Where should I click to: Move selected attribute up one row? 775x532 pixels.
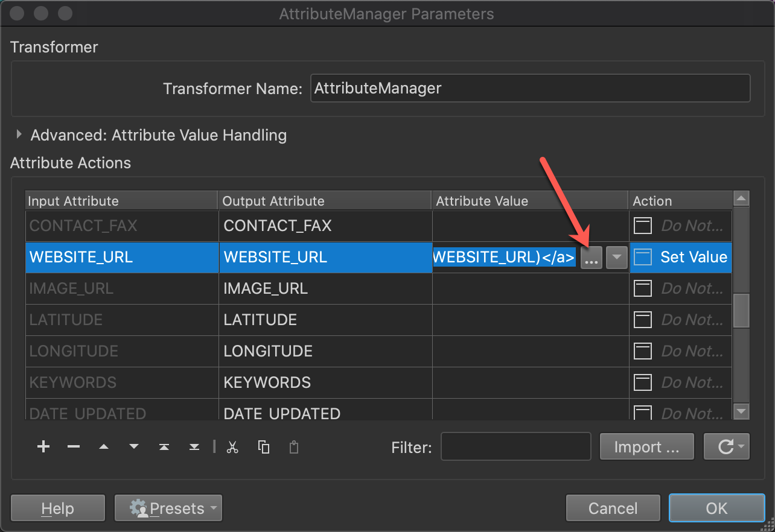[x=104, y=447]
